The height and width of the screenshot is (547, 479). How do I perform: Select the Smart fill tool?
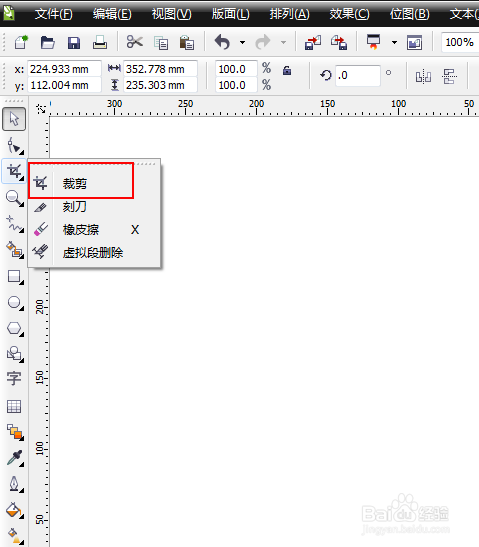15,250
